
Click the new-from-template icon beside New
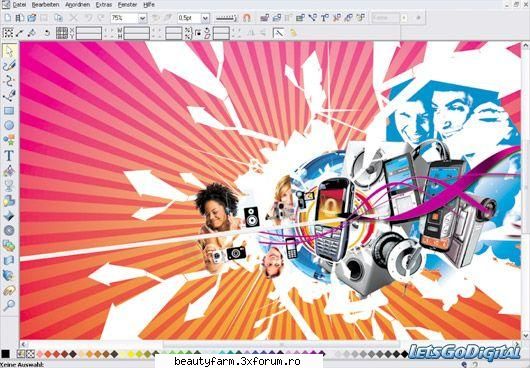coord(20,18)
